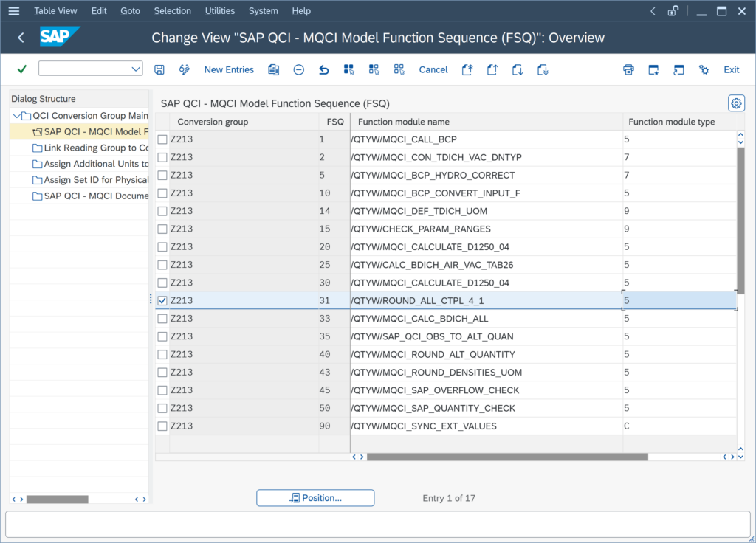Check the row checkbox for FSQ 14

click(x=162, y=211)
